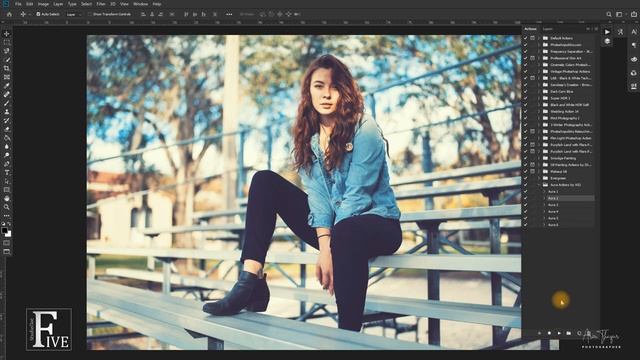Expand the Aura 4 action steps
Image resolution: width=640 pixels, height=360 pixels.
pos(544,211)
